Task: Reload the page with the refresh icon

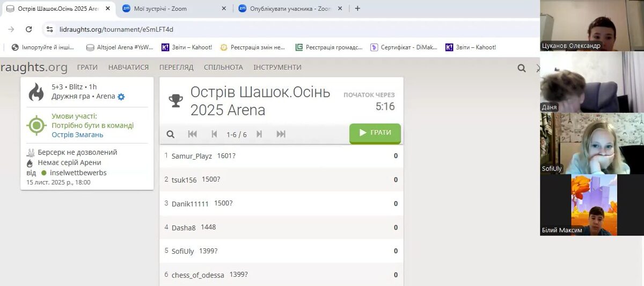Action: coord(29,30)
